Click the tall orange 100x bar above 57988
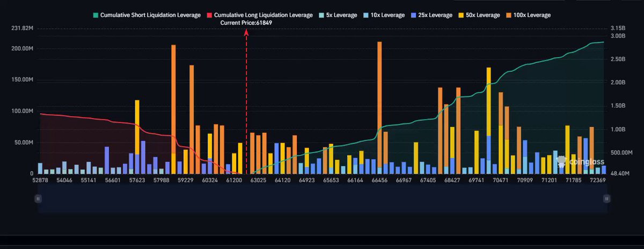 [173, 99]
